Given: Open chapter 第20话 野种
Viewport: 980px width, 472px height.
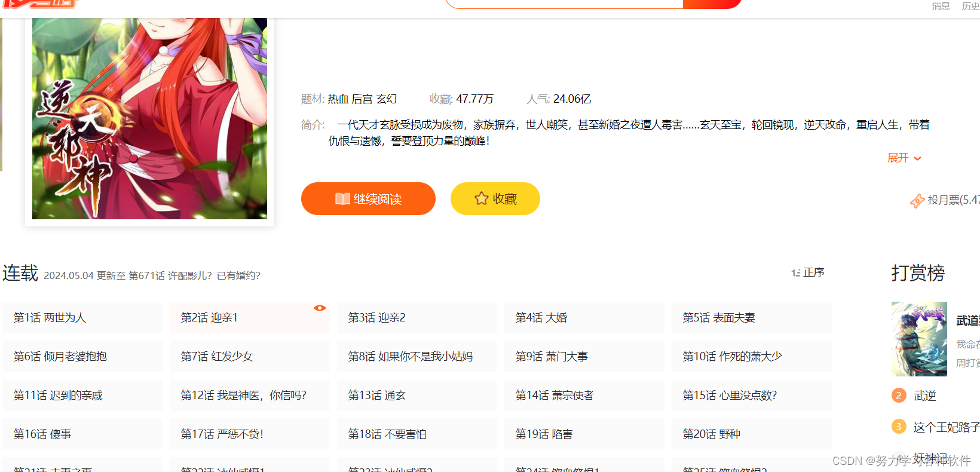Looking at the screenshot, I should 752,434.
